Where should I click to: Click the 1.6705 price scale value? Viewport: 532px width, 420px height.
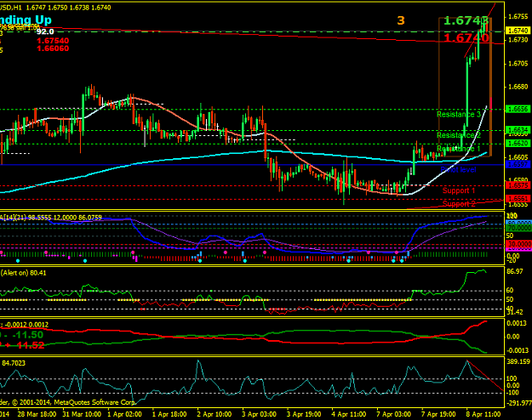(x=518, y=64)
